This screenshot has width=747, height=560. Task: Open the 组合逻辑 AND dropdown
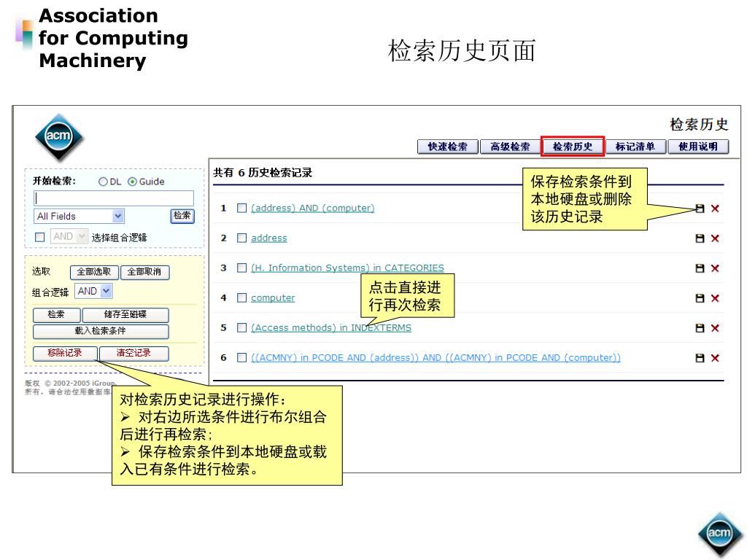tap(93, 291)
